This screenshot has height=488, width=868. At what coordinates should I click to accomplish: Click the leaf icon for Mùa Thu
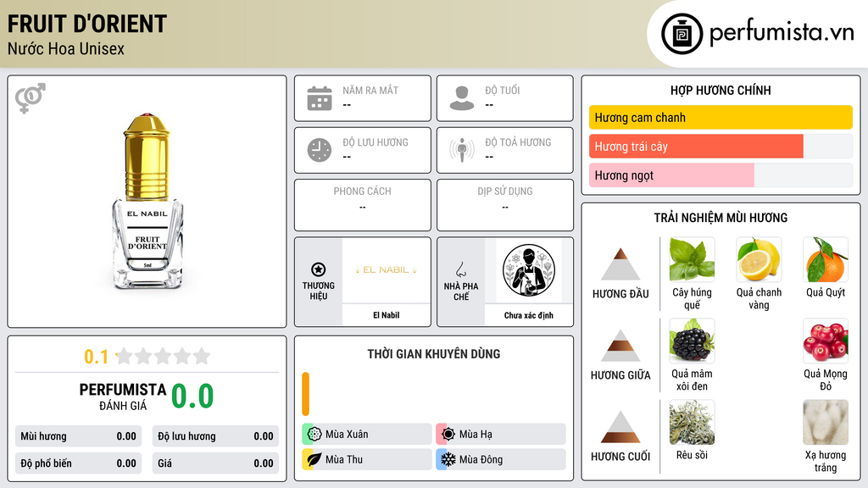click(314, 459)
